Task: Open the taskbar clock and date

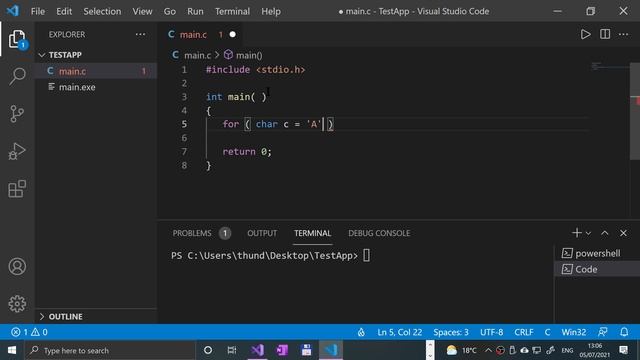Action: point(595,350)
